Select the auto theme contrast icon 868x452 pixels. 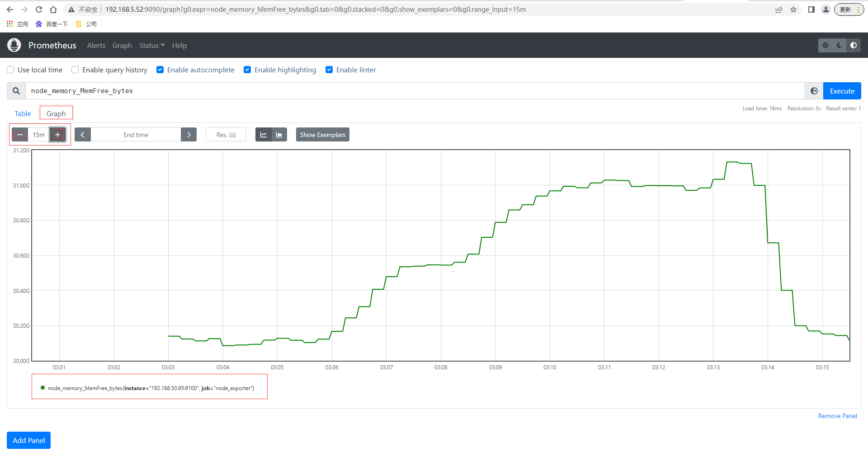click(854, 45)
